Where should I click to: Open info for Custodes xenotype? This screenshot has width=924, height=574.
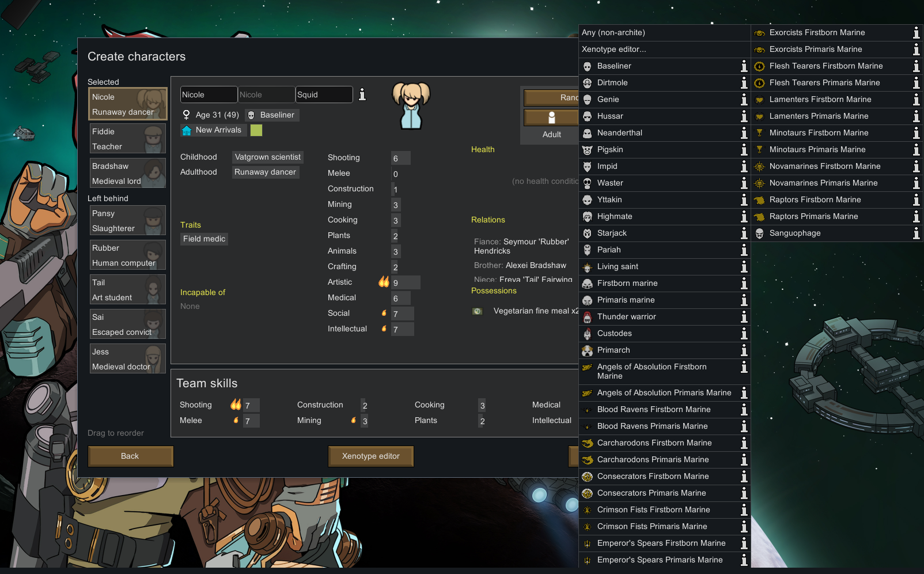coord(744,334)
